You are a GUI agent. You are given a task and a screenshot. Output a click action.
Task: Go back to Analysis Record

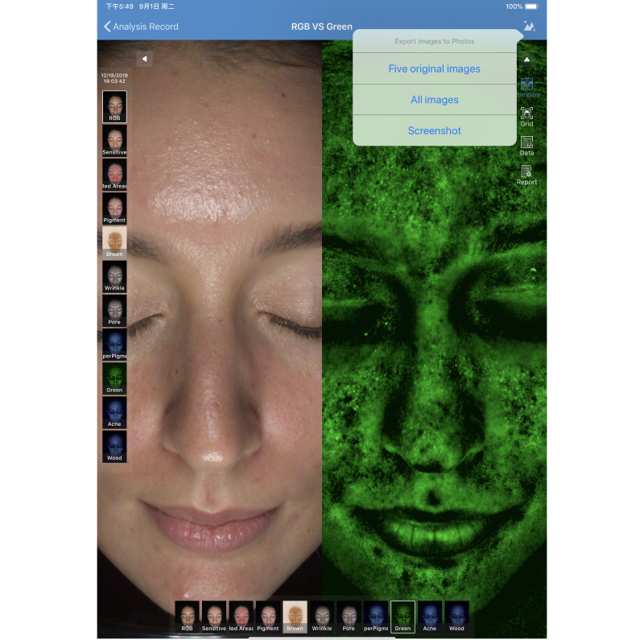click(x=141, y=27)
